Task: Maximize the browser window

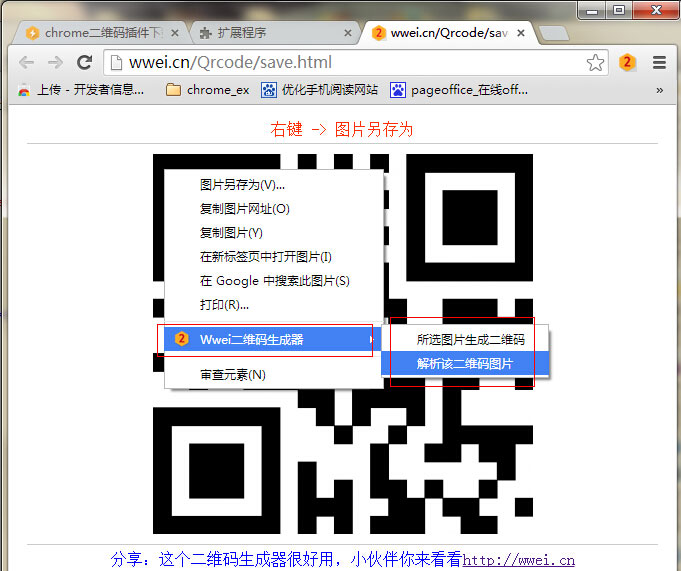Action: point(619,10)
